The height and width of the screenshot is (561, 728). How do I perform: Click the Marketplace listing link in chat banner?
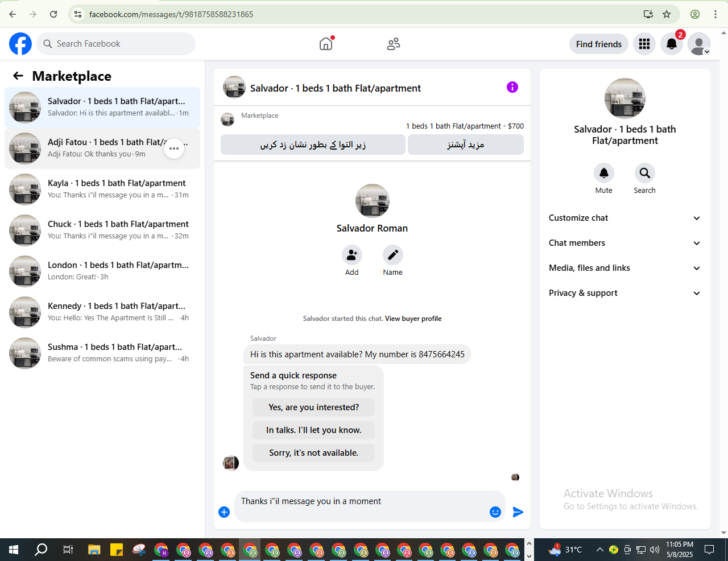[x=260, y=115]
